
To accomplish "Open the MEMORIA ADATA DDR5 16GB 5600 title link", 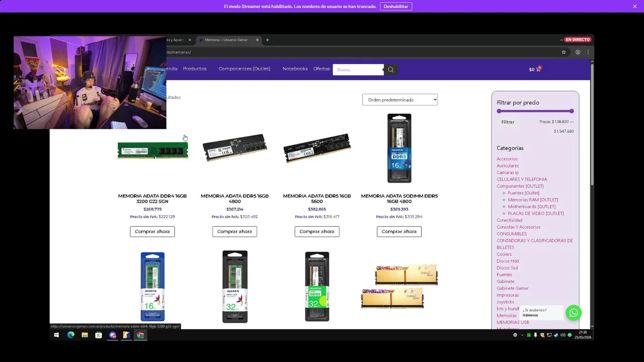I will click(317, 199).
